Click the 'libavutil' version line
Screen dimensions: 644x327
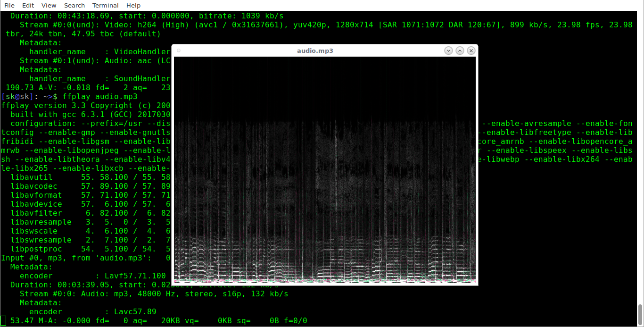point(91,177)
